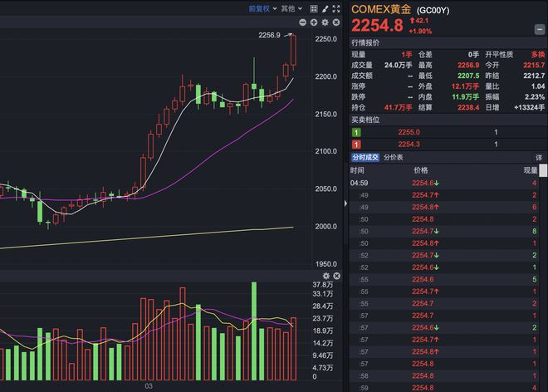Select the drawing brush tool

point(325,9)
